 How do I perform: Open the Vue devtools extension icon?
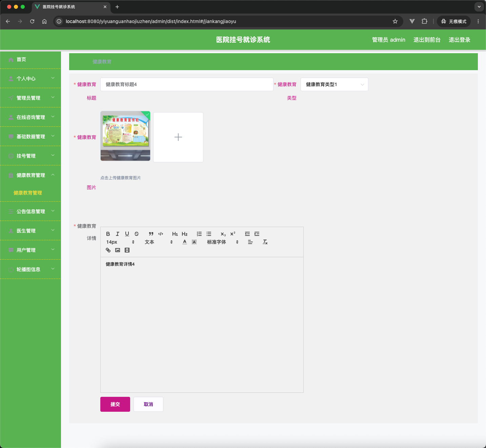(412, 21)
